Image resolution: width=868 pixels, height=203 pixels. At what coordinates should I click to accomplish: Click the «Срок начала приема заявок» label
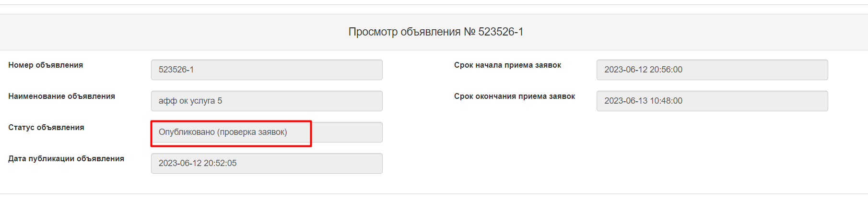pyautogui.click(x=507, y=65)
